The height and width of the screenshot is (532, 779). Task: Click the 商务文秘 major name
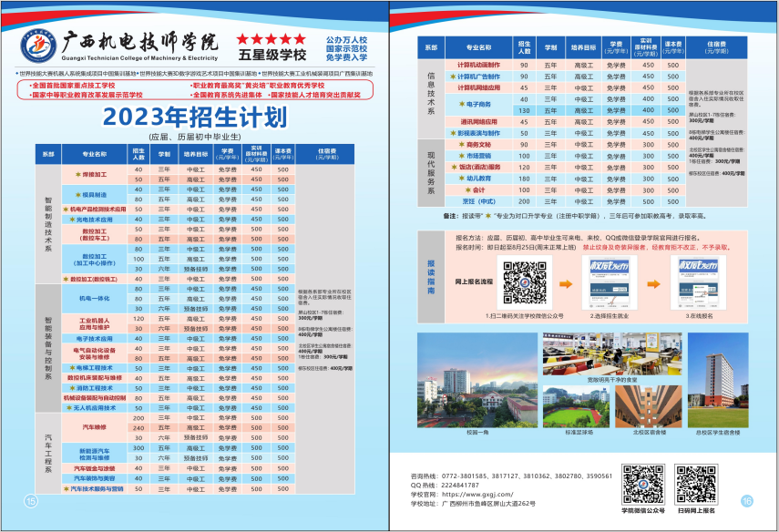pos(479,145)
